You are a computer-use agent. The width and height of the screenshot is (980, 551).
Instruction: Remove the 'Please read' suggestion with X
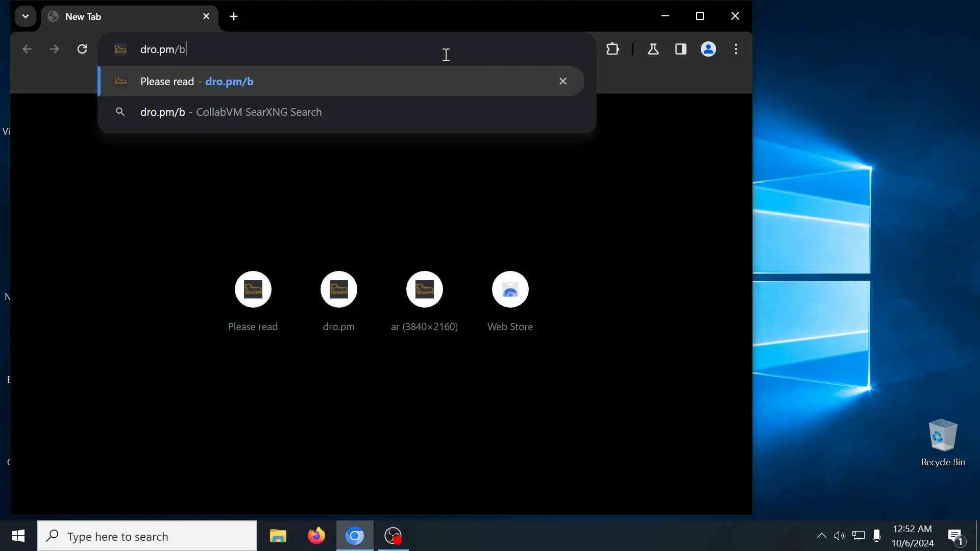[562, 82]
